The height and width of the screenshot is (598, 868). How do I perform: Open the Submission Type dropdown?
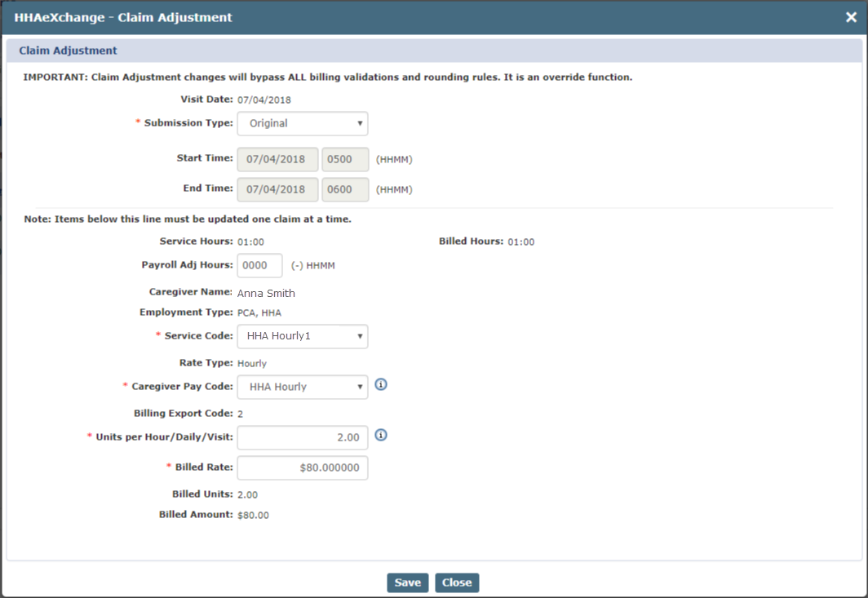coord(303,124)
